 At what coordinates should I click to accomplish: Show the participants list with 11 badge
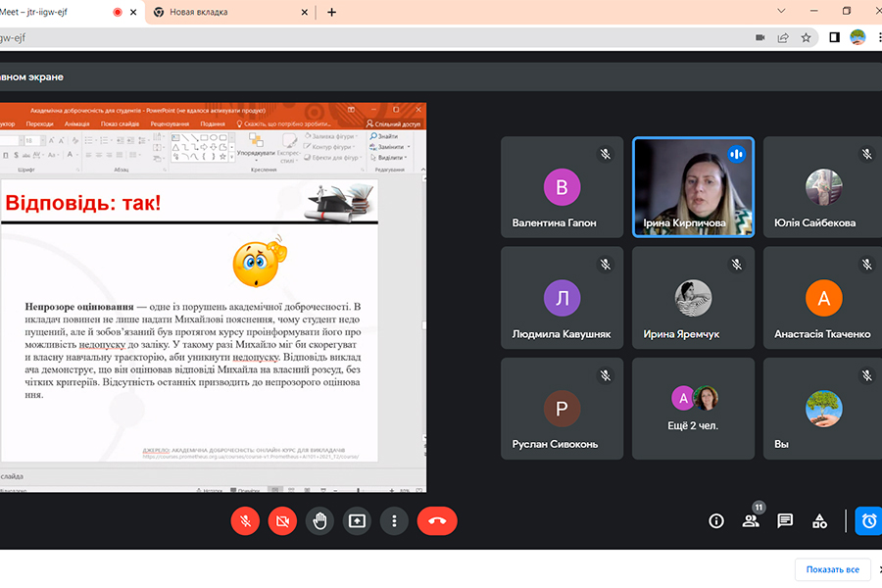(751, 520)
